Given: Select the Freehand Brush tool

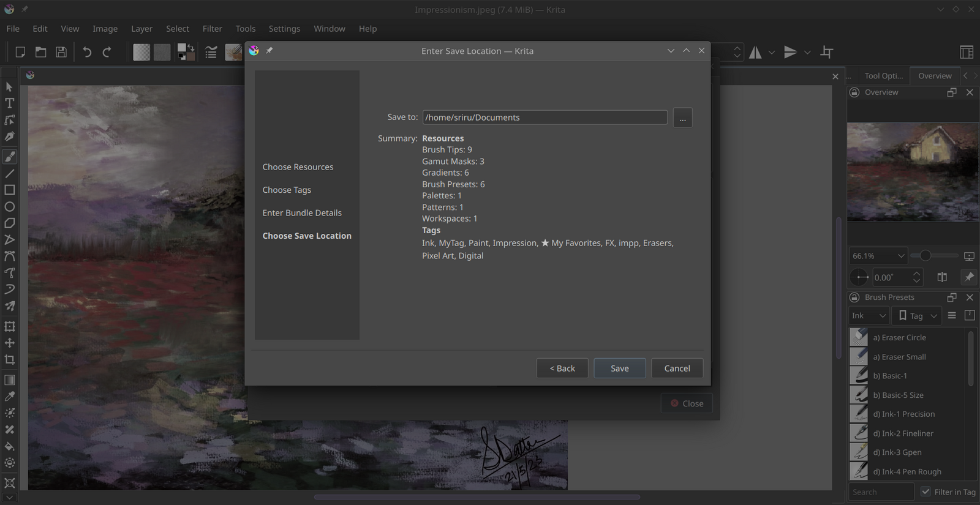Looking at the screenshot, I should pos(10,157).
